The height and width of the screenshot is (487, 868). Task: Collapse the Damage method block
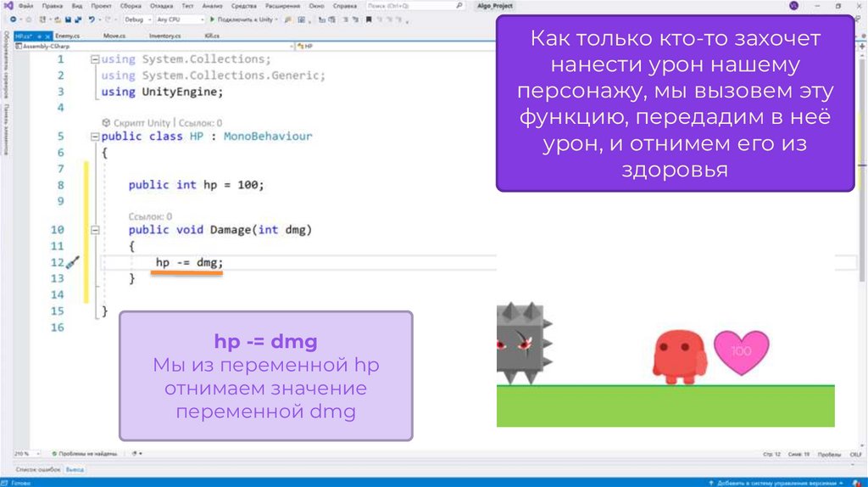[95, 230]
